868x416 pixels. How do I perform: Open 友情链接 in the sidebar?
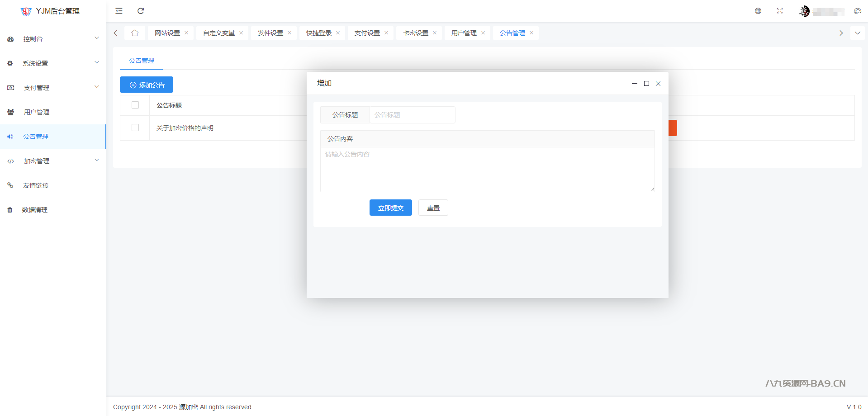[36, 185]
